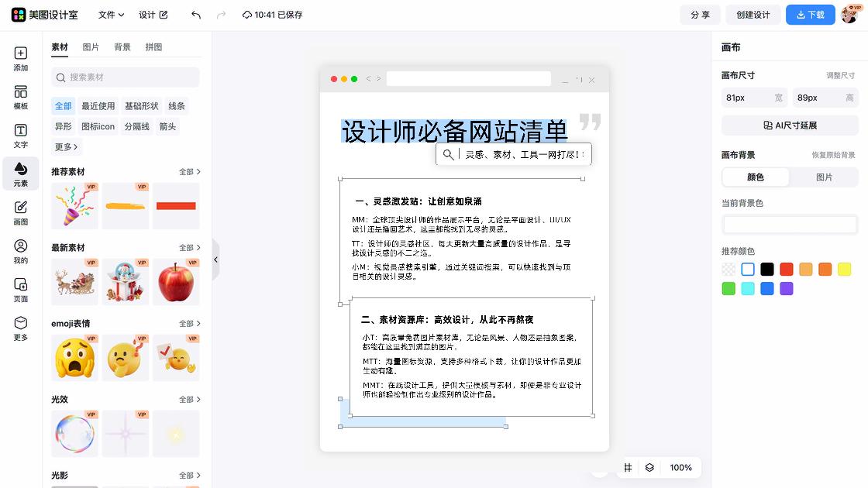Screen dimensions: 868x488
Task: Switch canvas background to 图片 mode
Action: [x=825, y=177]
